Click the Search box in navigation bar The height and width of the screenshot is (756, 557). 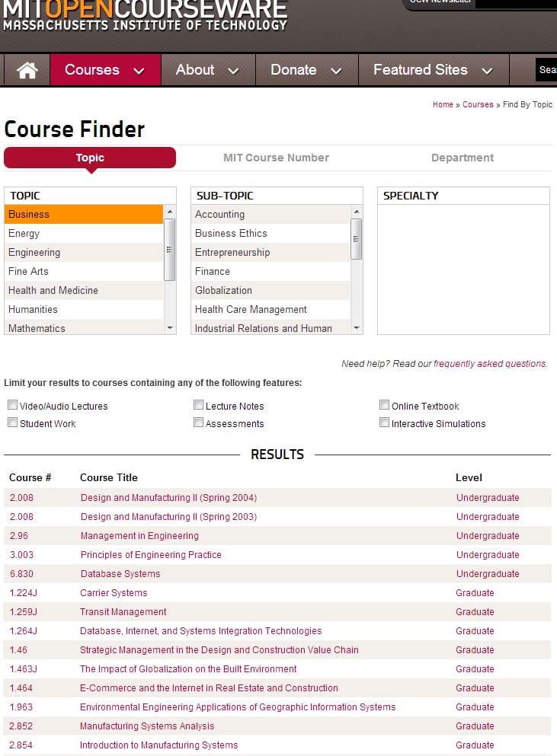coord(546,70)
